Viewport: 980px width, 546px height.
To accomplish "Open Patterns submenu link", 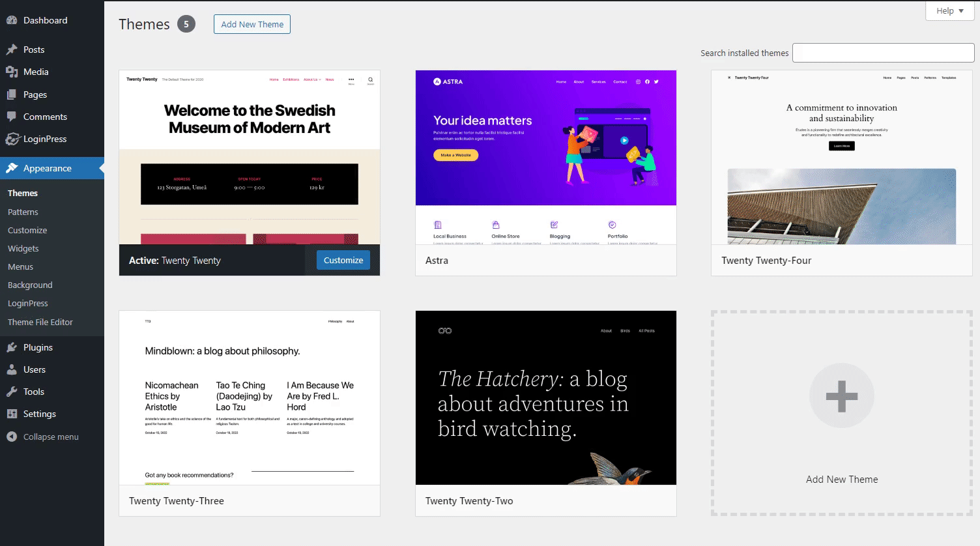I will pos(23,212).
